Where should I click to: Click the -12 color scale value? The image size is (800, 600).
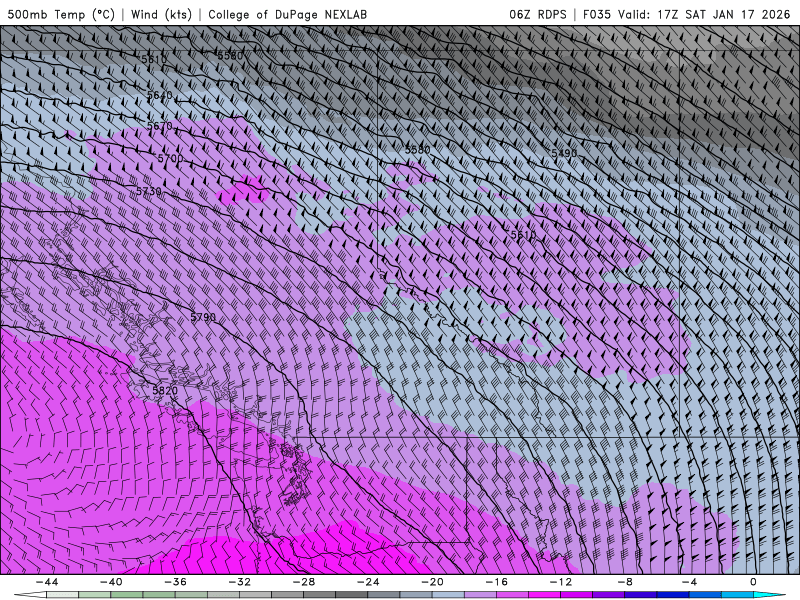pyautogui.click(x=561, y=582)
